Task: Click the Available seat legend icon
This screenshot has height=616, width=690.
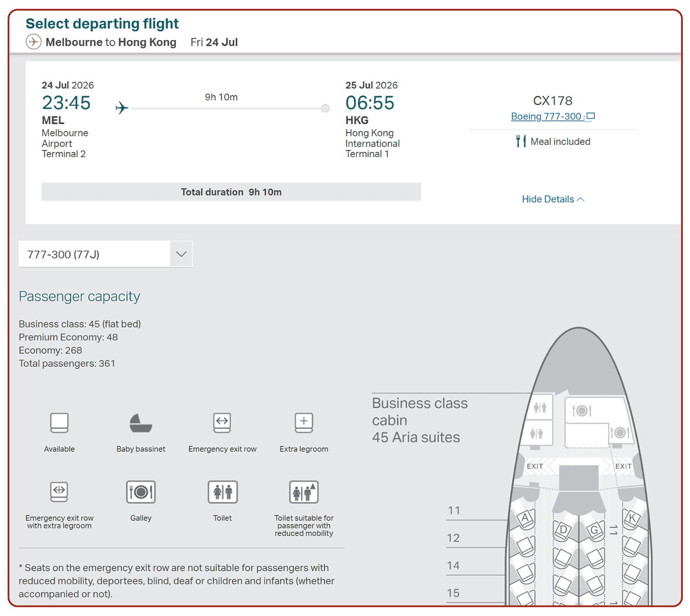Action: pos(59,423)
